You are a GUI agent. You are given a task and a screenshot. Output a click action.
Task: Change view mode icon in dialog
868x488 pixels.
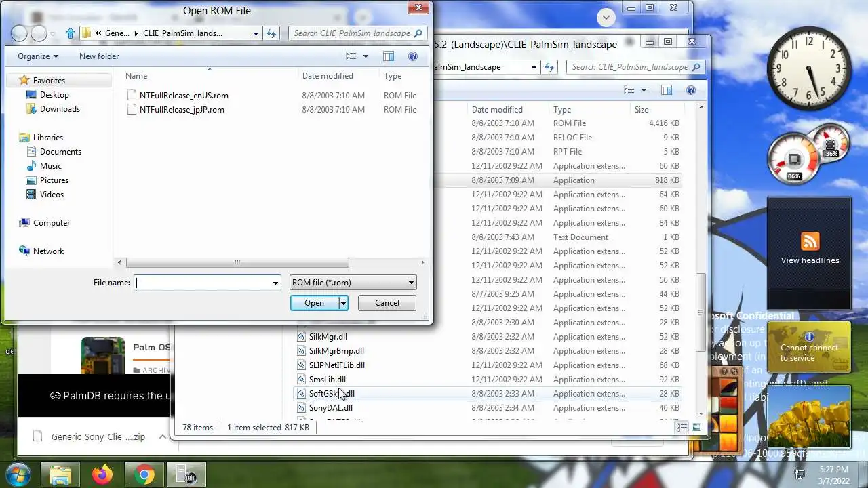click(x=351, y=56)
